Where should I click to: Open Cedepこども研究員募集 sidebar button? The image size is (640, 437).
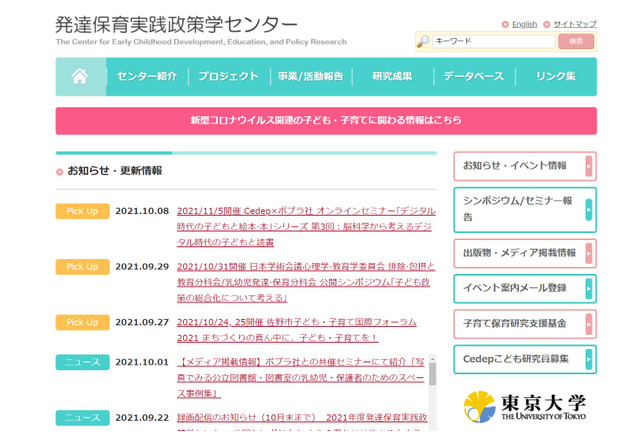525,359
